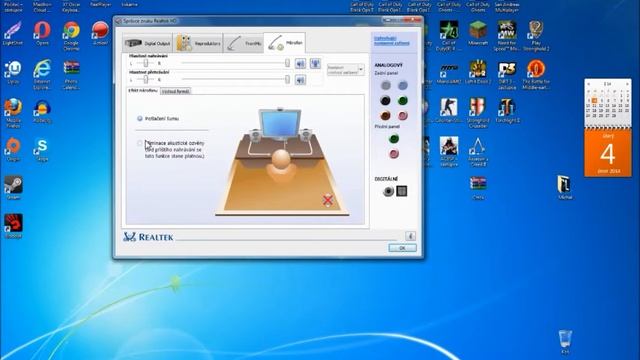This screenshot has width=640, height=360.
Task: Open the Recycle Bin on desktop
Action: (x=565, y=342)
